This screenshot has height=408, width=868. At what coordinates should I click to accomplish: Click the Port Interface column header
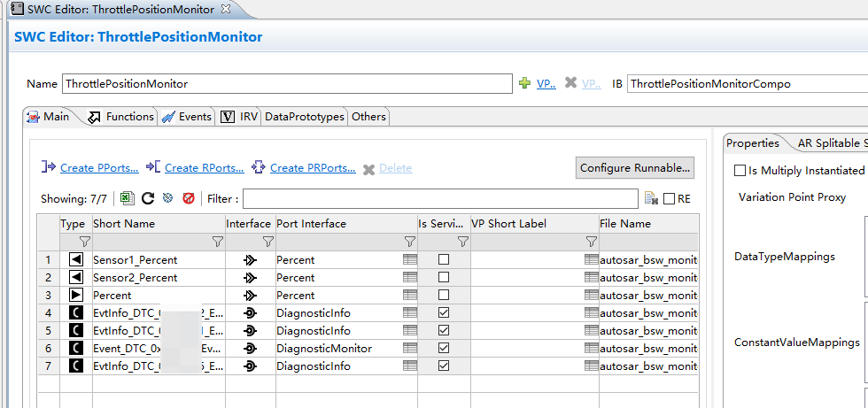coord(346,223)
